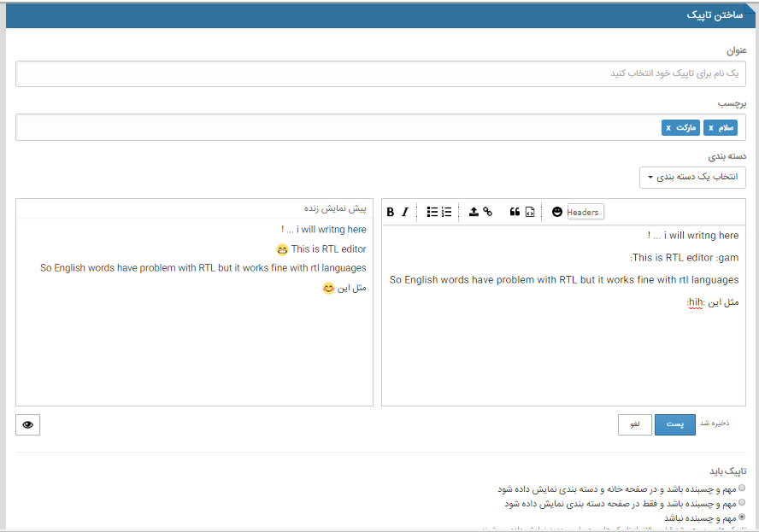Screen dimensions: 759x532
Task: Insert a numbered list
Action: tap(446, 212)
